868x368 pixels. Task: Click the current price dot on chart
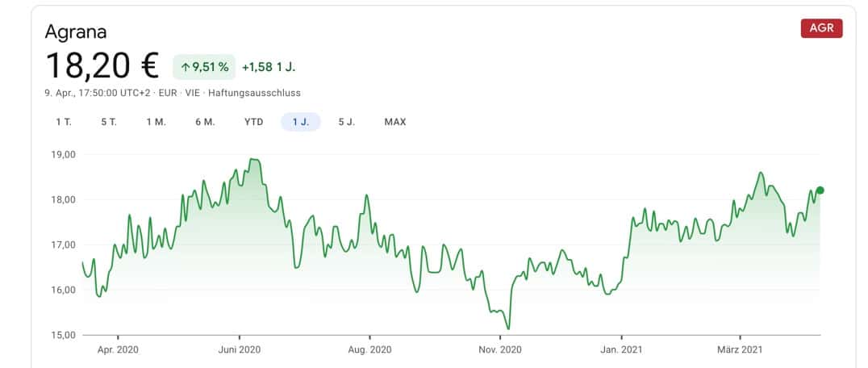(820, 190)
